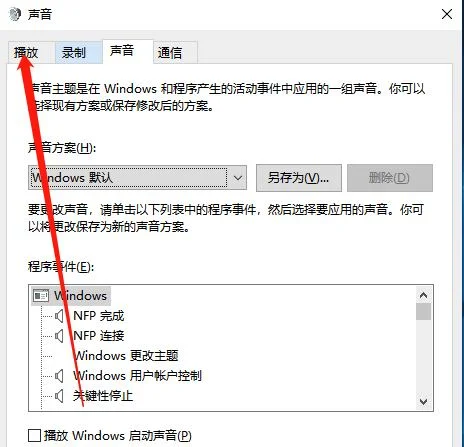The height and width of the screenshot is (447, 464).
Task: Expand the 声音方案 dropdown arrow
Action: pyautogui.click(x=238, y=178)
